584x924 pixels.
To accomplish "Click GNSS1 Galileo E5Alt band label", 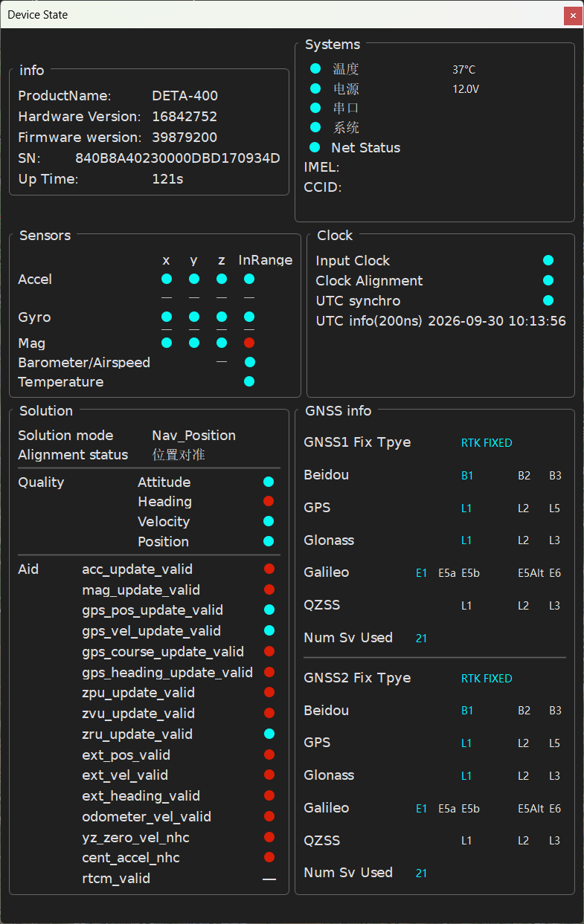I will [x=531, y=573].
